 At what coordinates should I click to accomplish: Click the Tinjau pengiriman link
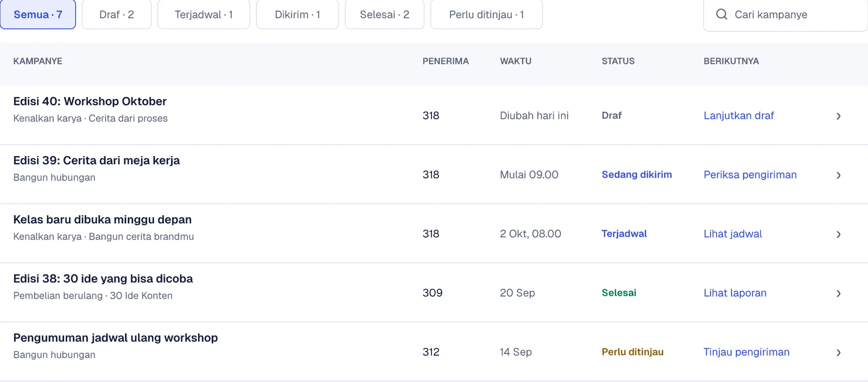tap(746, 352)
